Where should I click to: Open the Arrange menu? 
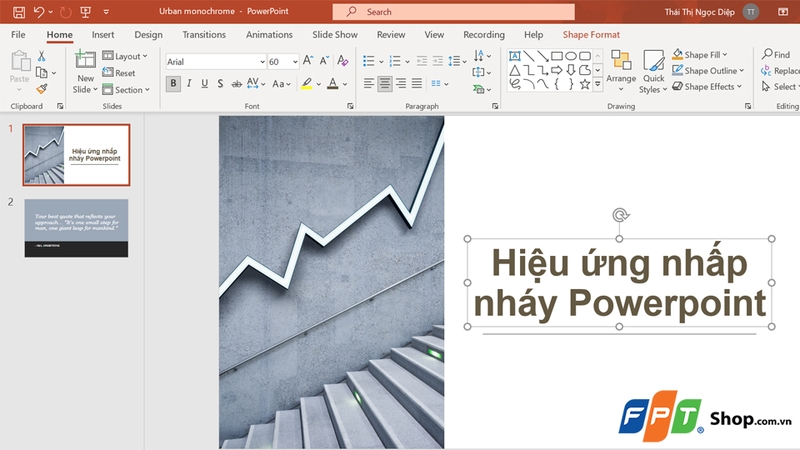621,71
